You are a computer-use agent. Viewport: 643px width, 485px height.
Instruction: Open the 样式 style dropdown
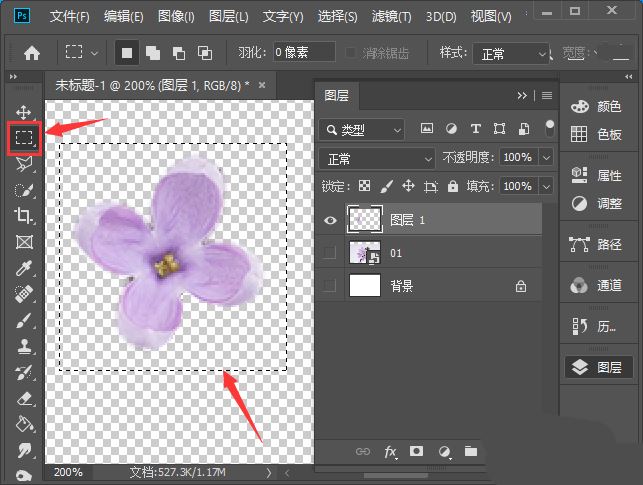(x=511, y=53)
